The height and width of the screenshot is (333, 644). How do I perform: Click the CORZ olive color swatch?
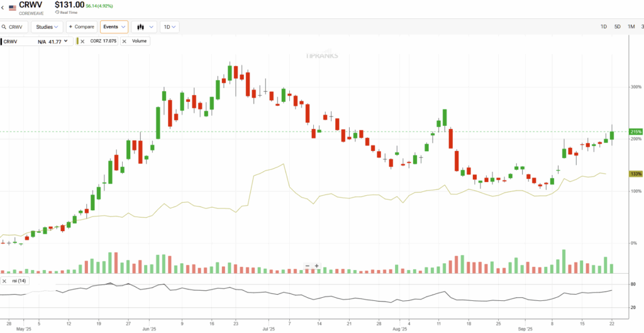click(x=77, y=41)
